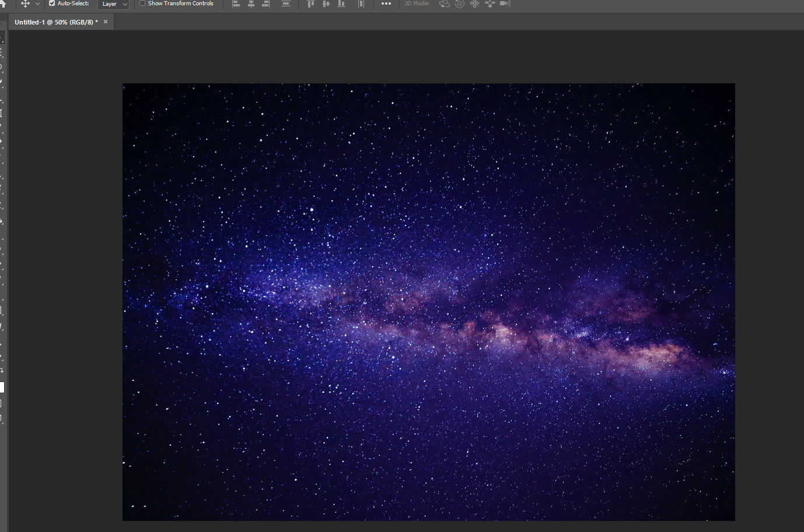Align bottom edges of layers
This screenshot has width=804, height=532.
(x=341, y=4)
